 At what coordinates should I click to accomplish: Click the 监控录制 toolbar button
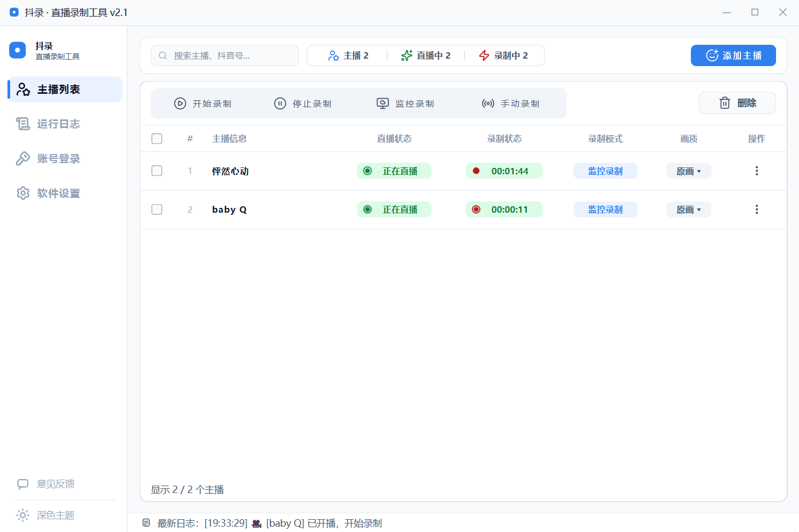(x=405, y=103)
